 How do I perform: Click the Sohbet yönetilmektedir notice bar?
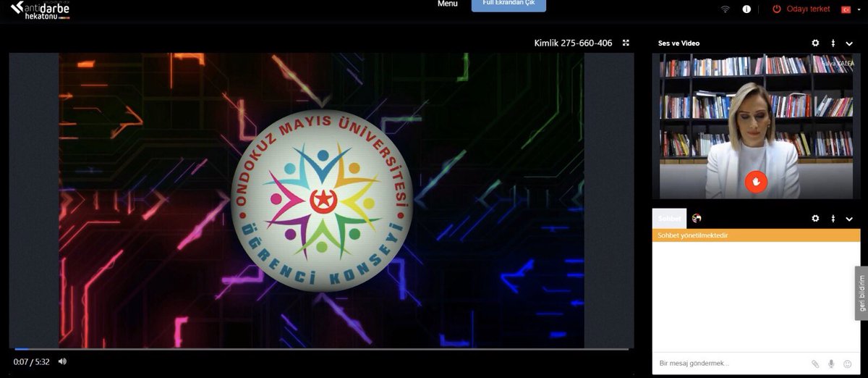coord(757,235)
